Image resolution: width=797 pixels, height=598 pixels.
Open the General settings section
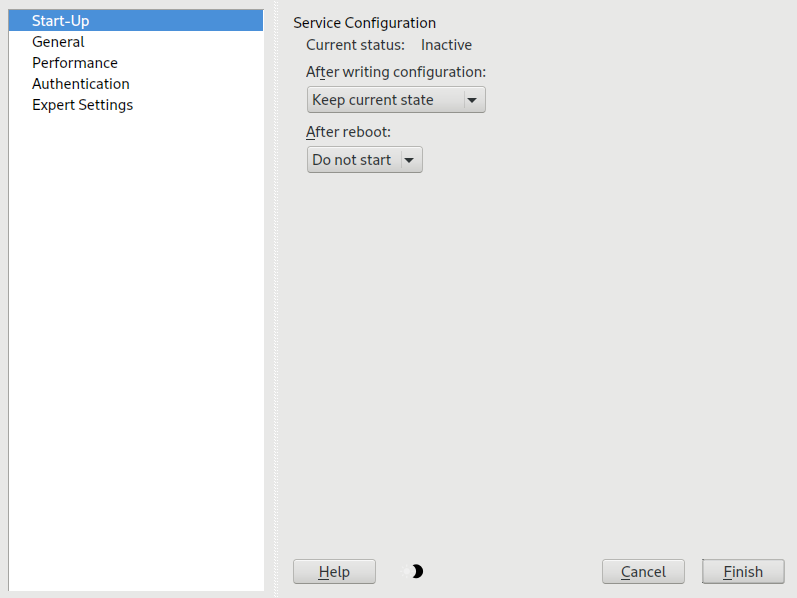click(58, 42)
